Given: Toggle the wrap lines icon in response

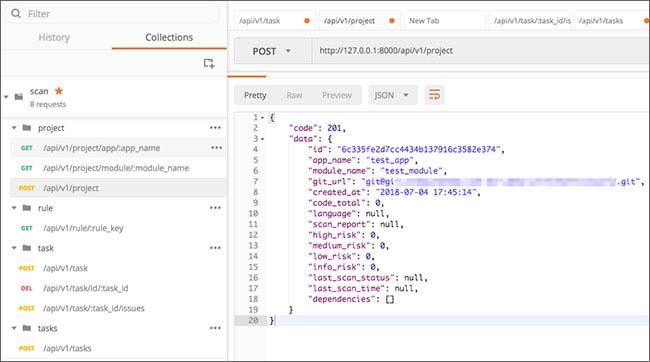Looking at the screenshot, I should (434, 95).
